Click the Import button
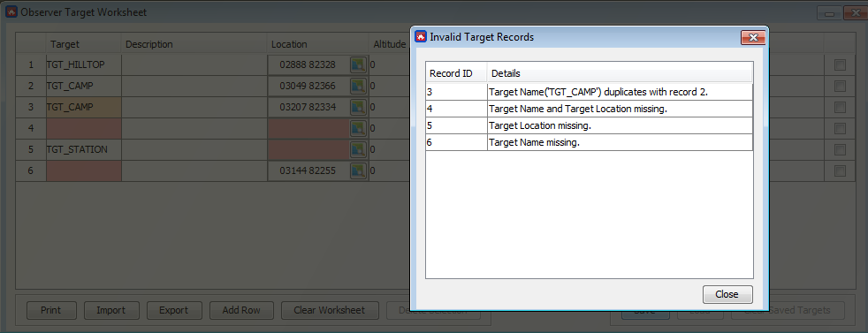This screenshot has height=333, width=868. click(x=110, y=310)
